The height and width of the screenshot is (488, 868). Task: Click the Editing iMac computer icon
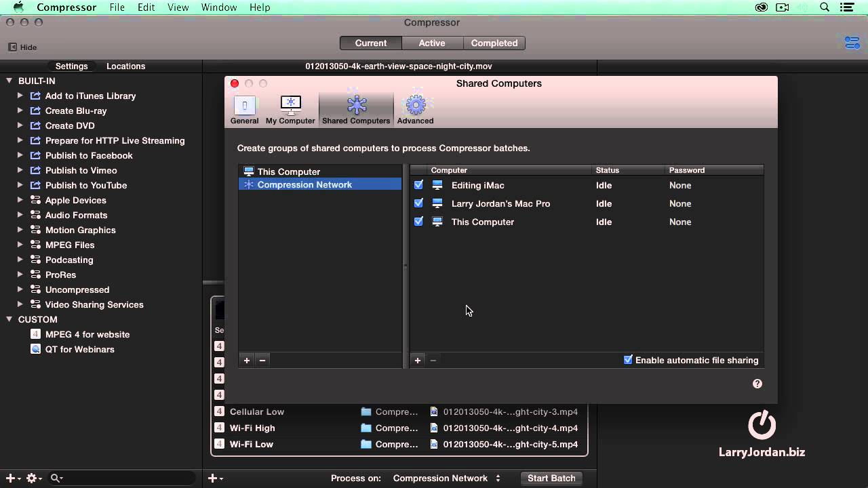point(437,185)
